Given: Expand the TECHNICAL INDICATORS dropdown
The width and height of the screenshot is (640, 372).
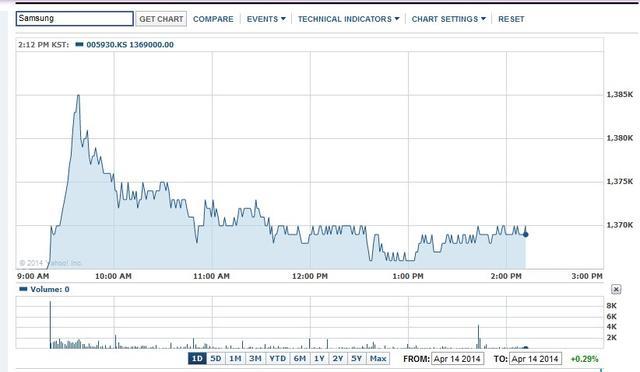Looking at the screenshot, I should coord(348,19).
